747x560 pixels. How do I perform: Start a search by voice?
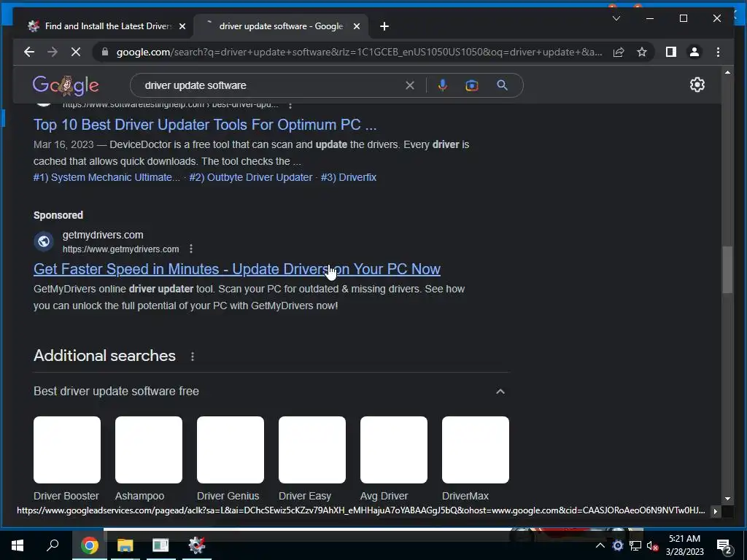443,85
